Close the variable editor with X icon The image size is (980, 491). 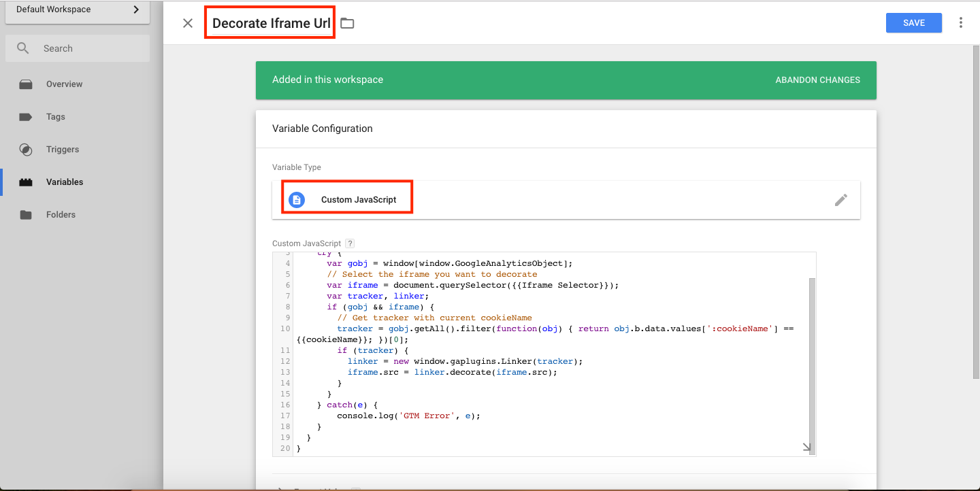188,23
